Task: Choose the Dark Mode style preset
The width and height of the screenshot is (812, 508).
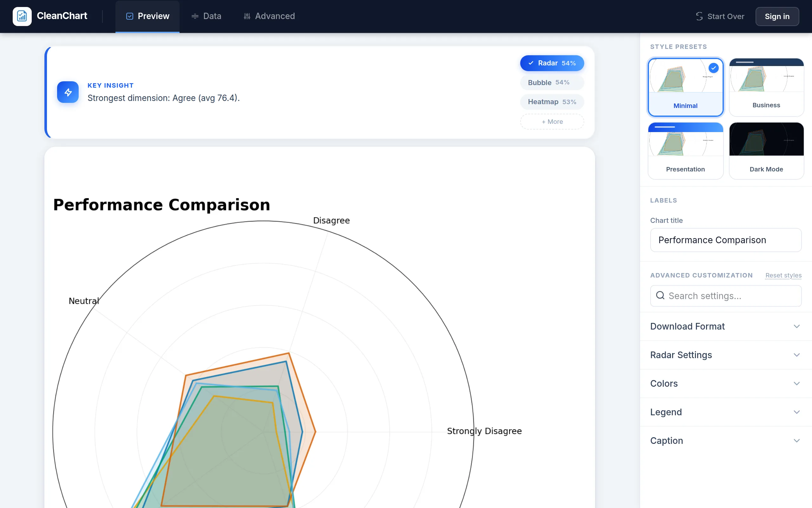Action: 766,151
